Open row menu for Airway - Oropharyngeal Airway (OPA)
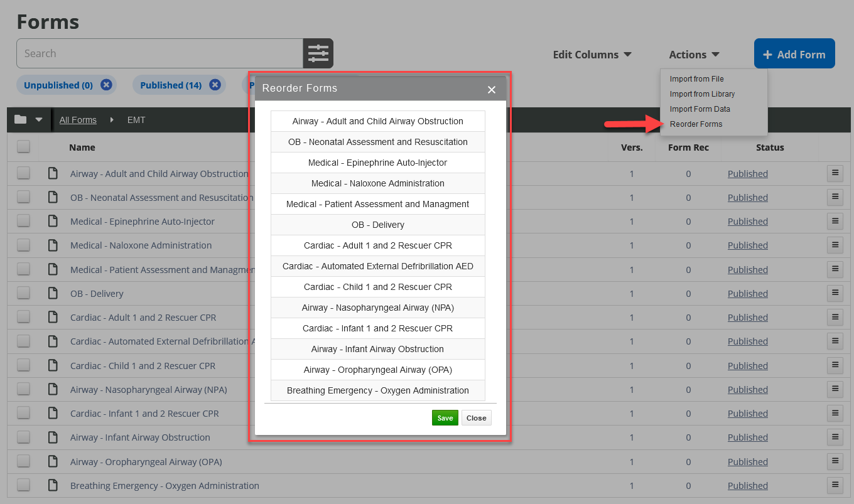854x504 pixels. 835,461
